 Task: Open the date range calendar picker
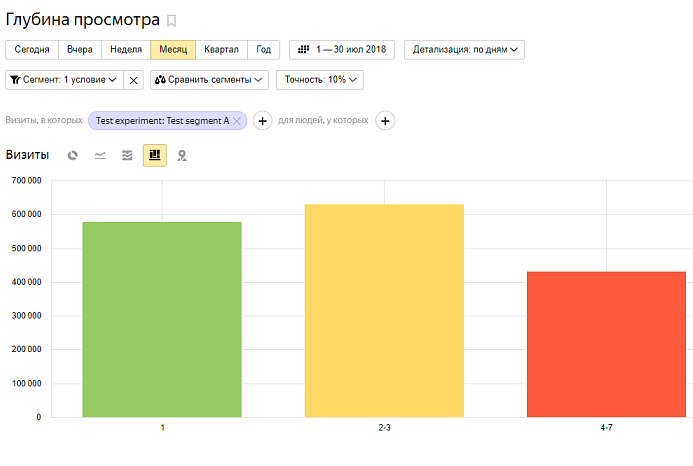(x=342, y=49)
